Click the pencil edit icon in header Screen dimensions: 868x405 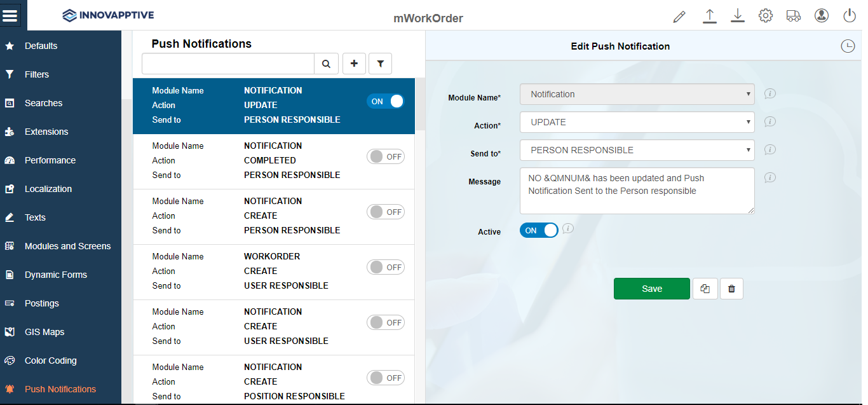679,17
